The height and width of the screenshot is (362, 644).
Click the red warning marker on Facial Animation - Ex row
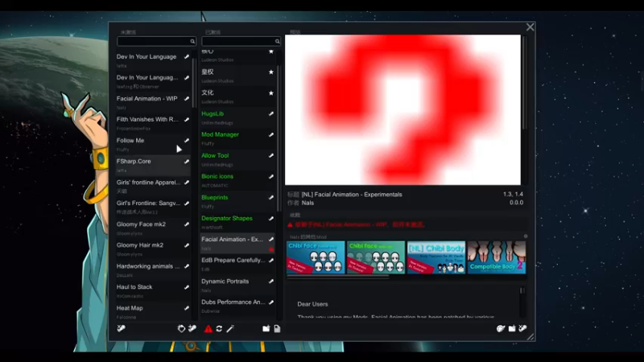(x=271, y=249)
